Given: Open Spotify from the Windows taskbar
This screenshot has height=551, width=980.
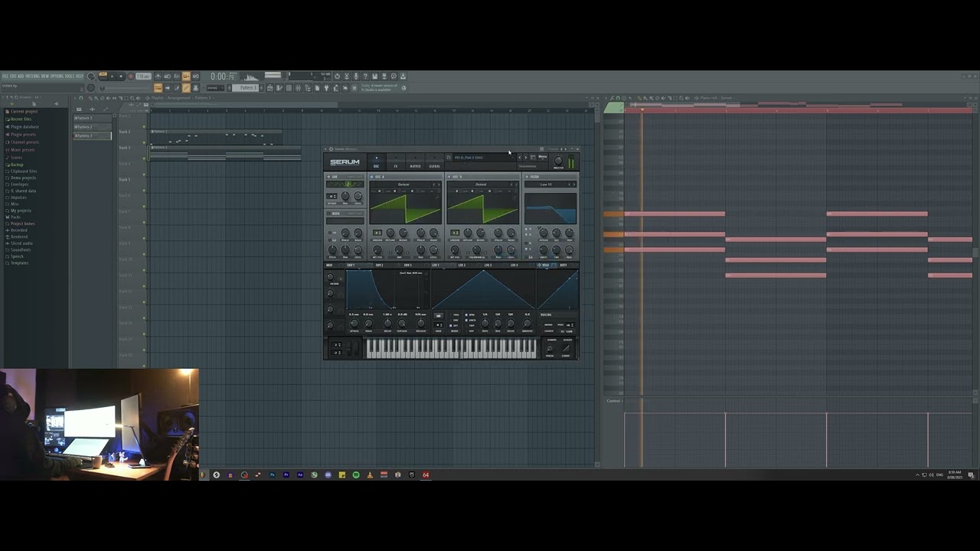Looking at the screenshot, I should (356, 474).
